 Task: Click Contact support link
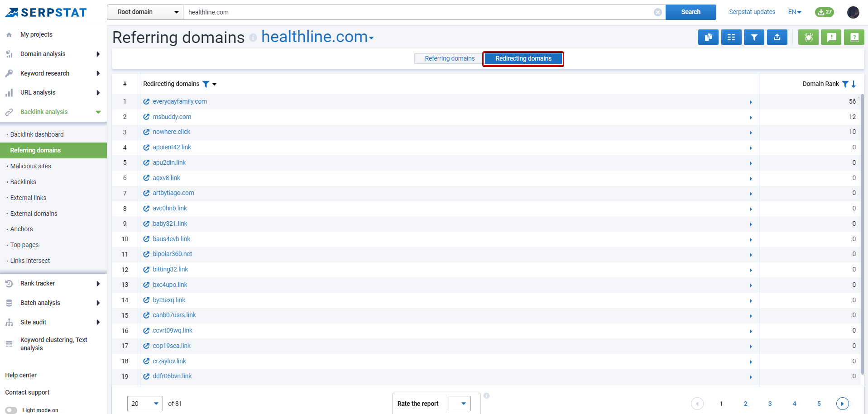(x=27, y=393)
